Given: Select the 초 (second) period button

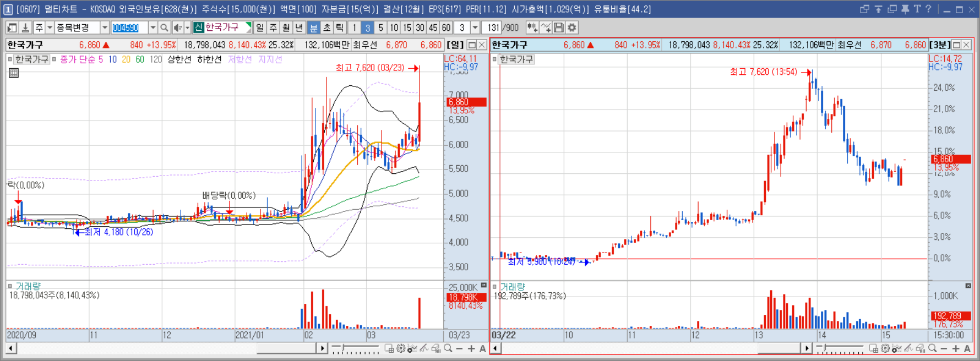Looking at the screenshot, I should tap(327, 28).
